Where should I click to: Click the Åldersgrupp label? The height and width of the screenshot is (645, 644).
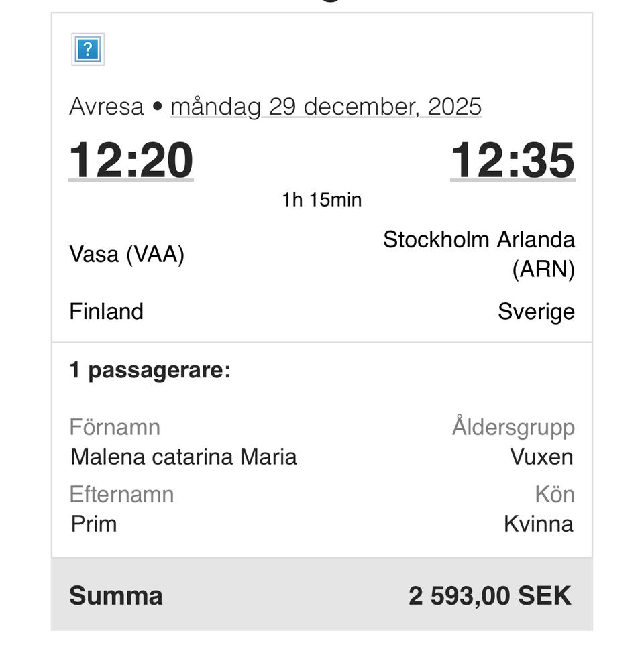[513, 428]
